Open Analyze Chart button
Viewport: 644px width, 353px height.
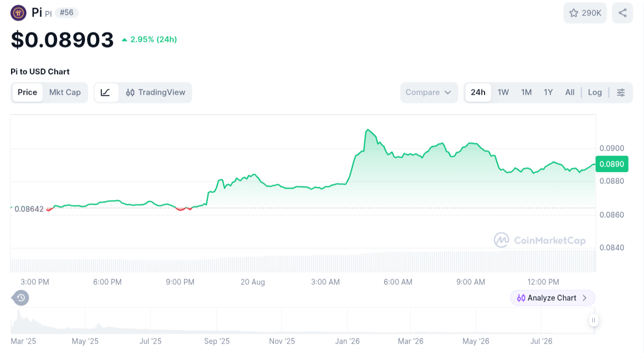(553, 298)
